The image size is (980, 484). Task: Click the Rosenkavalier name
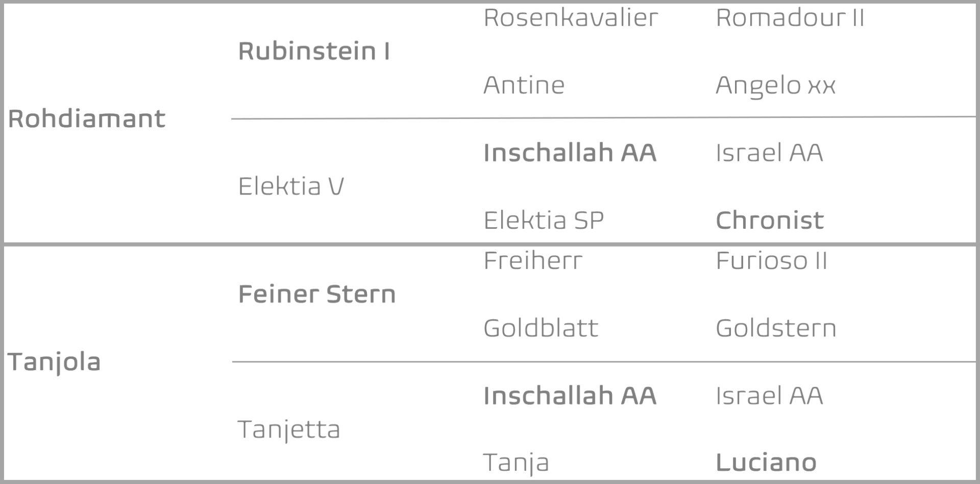tap(571, 18)
